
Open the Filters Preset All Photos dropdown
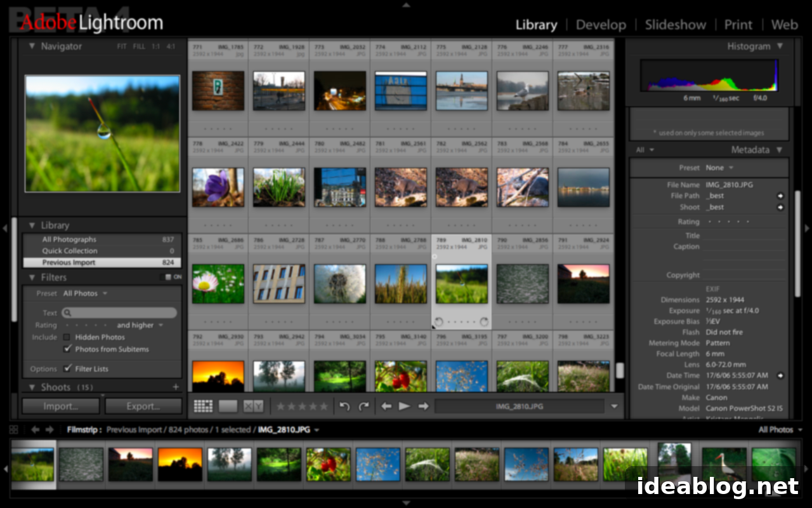tap(85, 293)
